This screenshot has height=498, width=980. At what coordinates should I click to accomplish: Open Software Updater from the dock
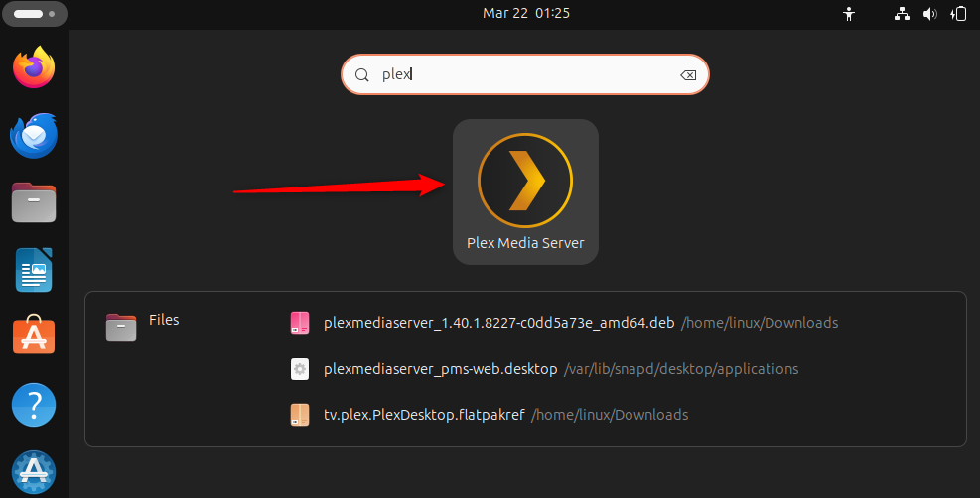(x=34, y=472)
